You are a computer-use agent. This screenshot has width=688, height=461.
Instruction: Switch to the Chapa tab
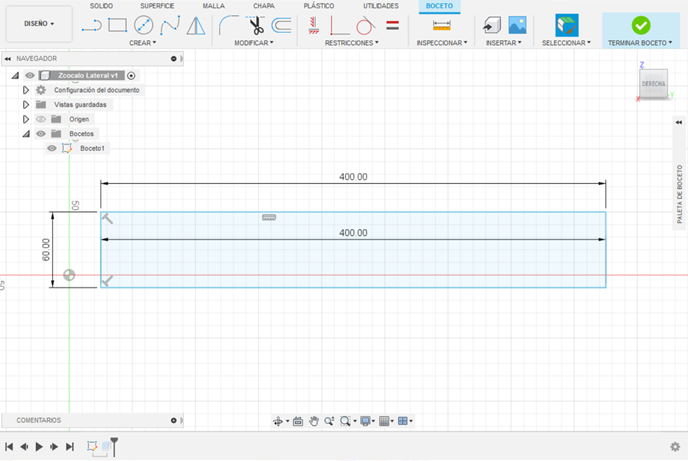point(264,6)
